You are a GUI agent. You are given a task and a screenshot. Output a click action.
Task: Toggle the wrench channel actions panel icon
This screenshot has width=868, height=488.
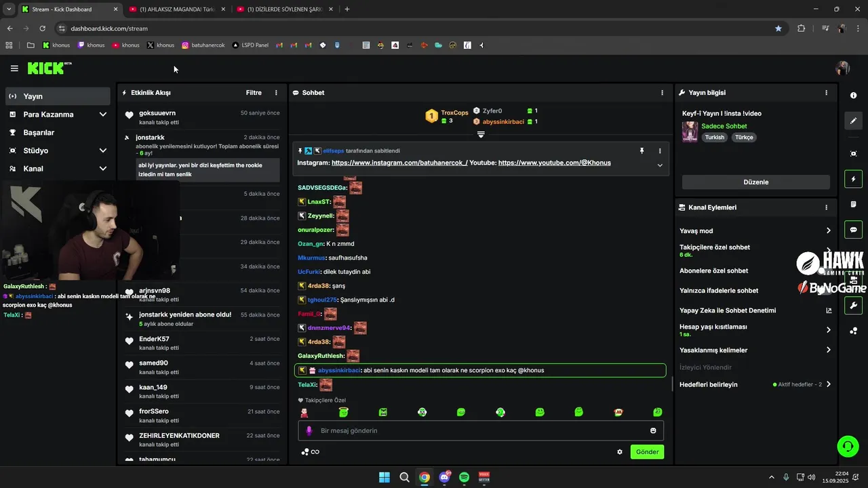[x=853, y=305]
